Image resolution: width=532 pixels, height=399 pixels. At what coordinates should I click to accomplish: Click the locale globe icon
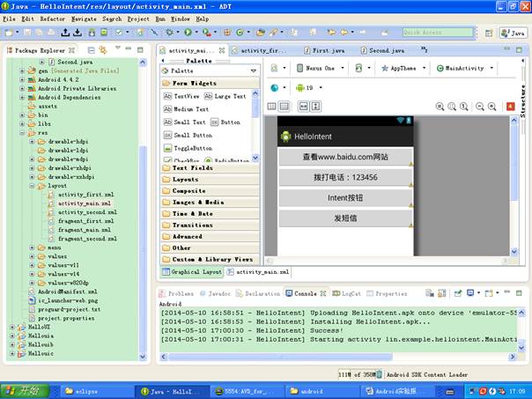tap(275, 87)
